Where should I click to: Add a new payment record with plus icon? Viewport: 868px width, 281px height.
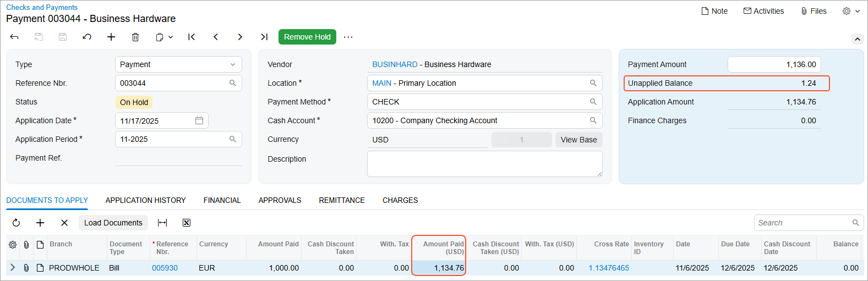(111, 37)
